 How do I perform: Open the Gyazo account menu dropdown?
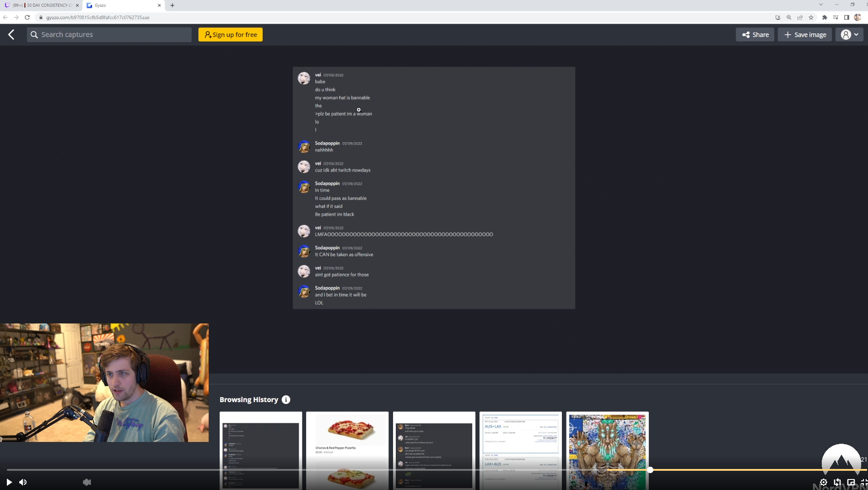(x=850, y=35)
